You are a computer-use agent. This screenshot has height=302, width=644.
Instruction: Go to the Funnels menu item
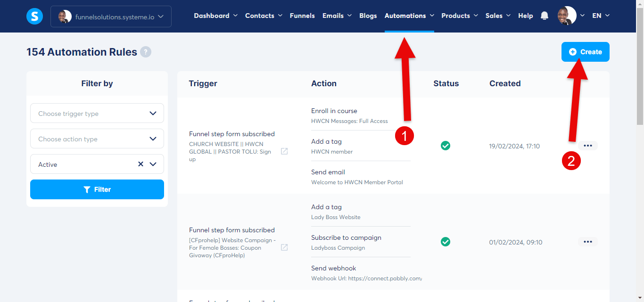click(302, 16)
